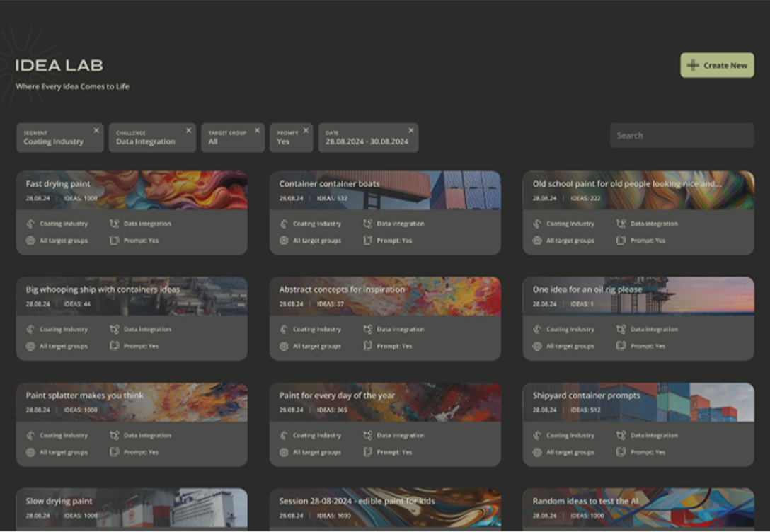This screenshot has height=532, width=770.
Task: Clear the Target Group filter
Action: (257, 130)
